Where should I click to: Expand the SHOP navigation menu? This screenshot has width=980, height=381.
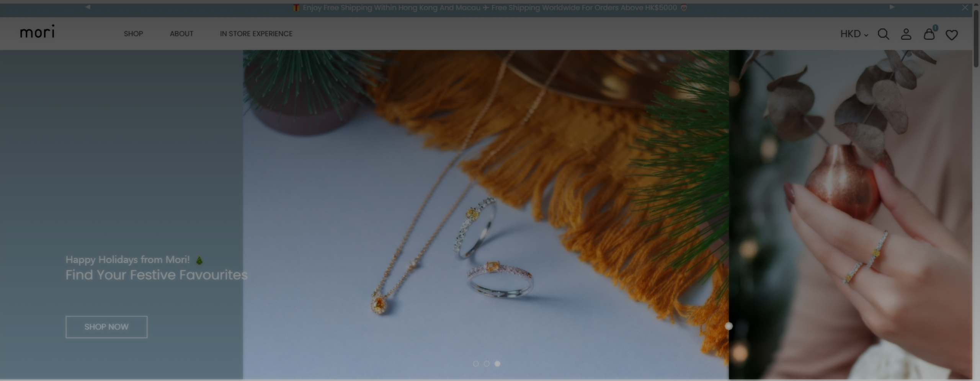pos(133,34)
